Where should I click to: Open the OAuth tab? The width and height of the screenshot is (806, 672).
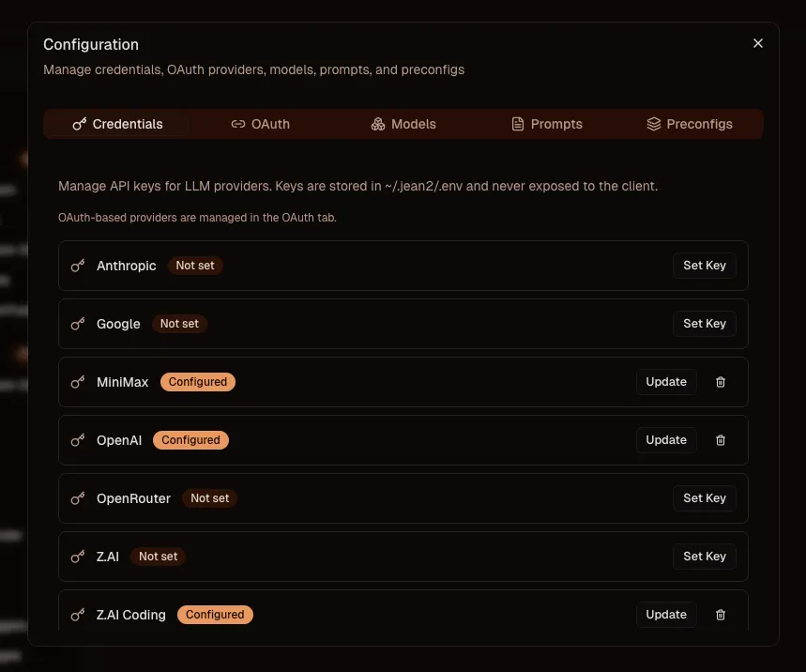pyautogui.click(x=260, y=124)
